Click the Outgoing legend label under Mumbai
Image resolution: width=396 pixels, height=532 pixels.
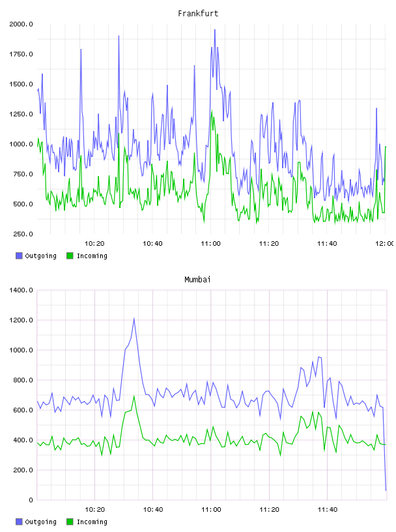(x=40, y=522)
